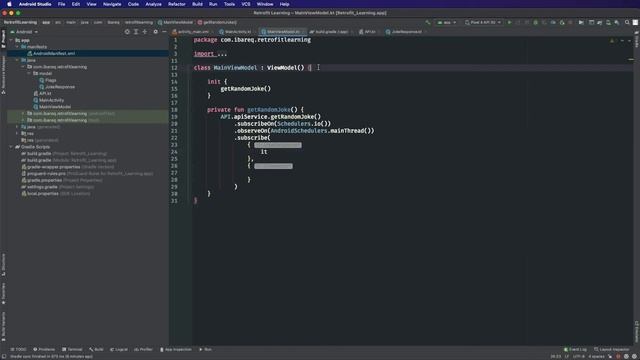Open the Logcat tool window
Screen dimensions: 640x360
tap(119, 349)
